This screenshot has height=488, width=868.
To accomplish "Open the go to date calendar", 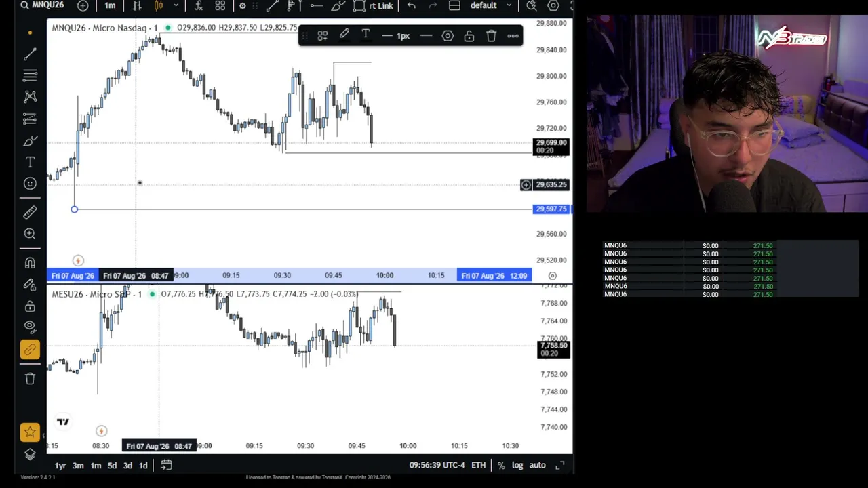I will point(166,465).
